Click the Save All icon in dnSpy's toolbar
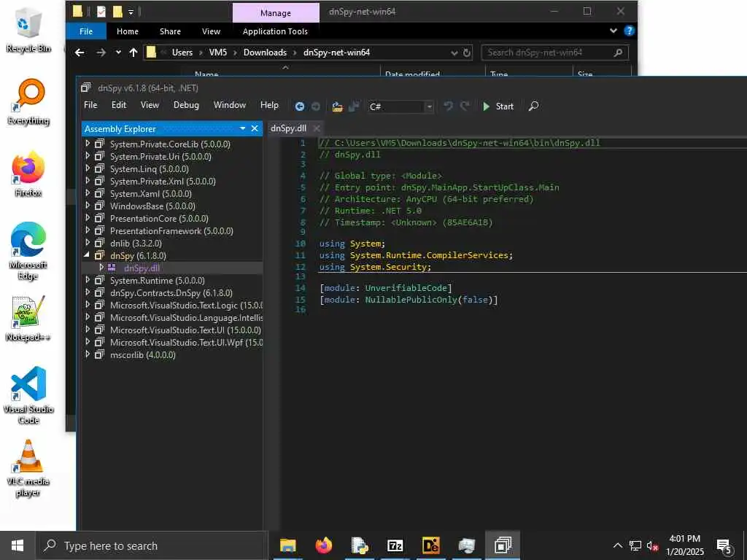 354,106
